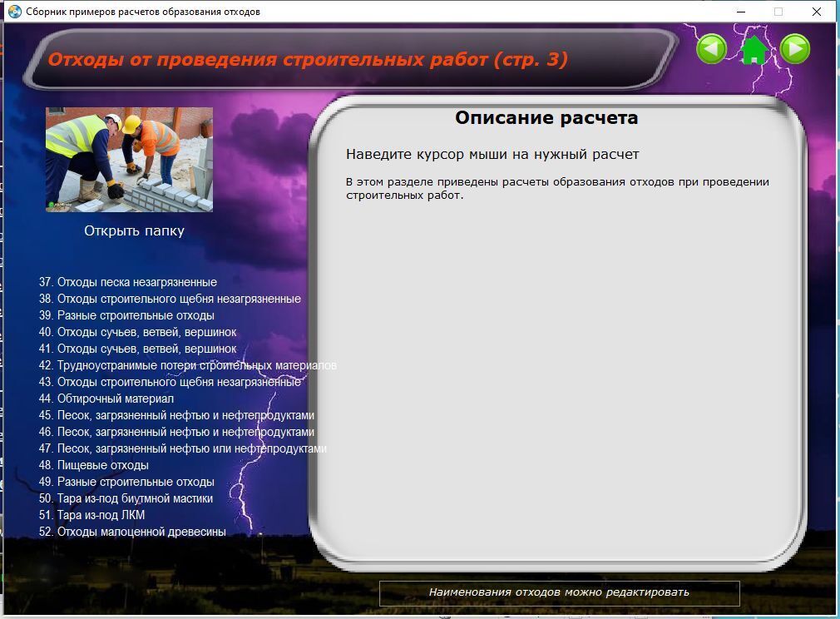Open item 51 Тара из-под ЛКМ

91,514
